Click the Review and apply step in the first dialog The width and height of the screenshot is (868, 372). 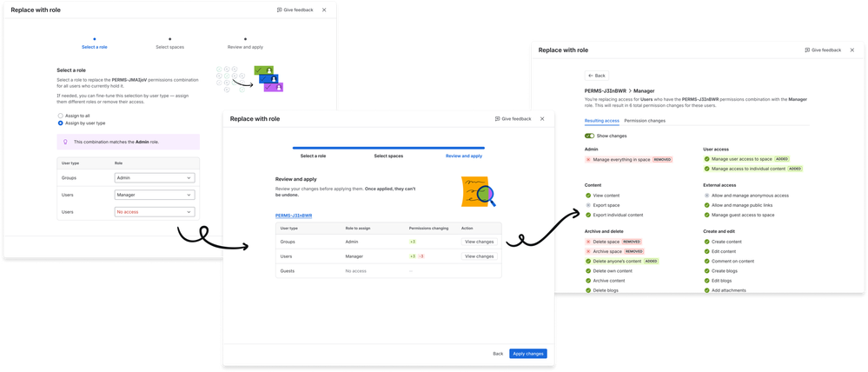click(x=245, y=47)
